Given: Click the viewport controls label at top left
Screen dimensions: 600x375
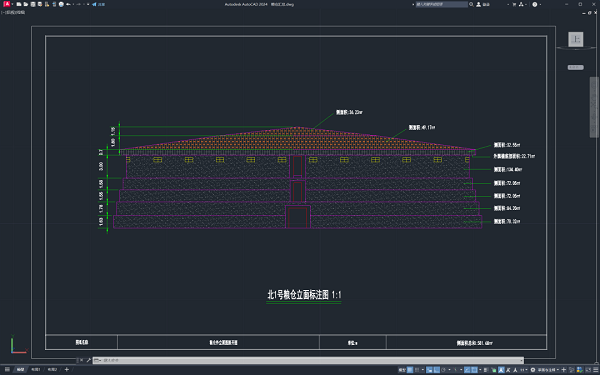Looking at the screenshot, I should click(13, 12).
